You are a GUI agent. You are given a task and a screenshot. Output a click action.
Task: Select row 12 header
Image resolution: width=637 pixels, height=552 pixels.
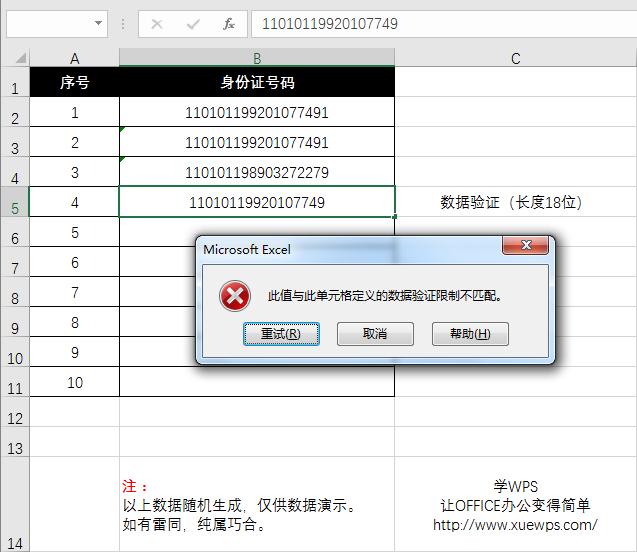point(15,412)
